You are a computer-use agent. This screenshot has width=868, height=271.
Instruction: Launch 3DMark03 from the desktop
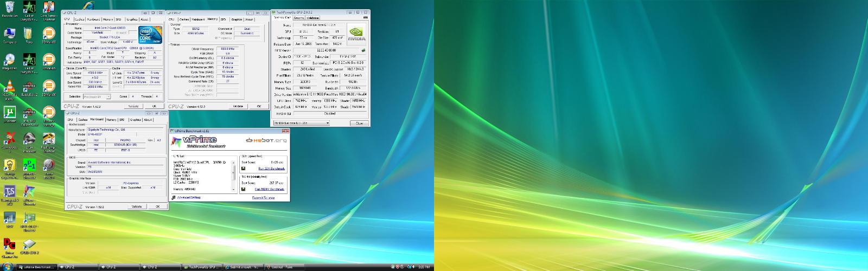click(x=48, y=35)
